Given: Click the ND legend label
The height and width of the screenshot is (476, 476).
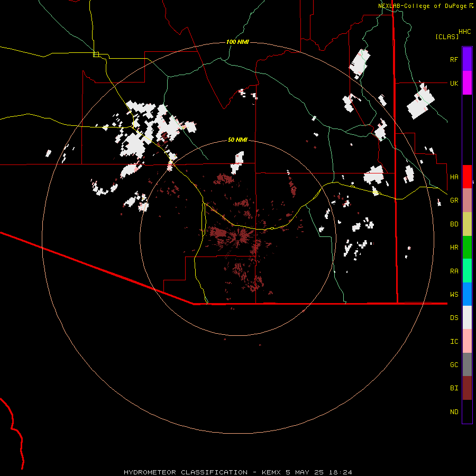Looking at the screenshot, I should pos(454,412).
